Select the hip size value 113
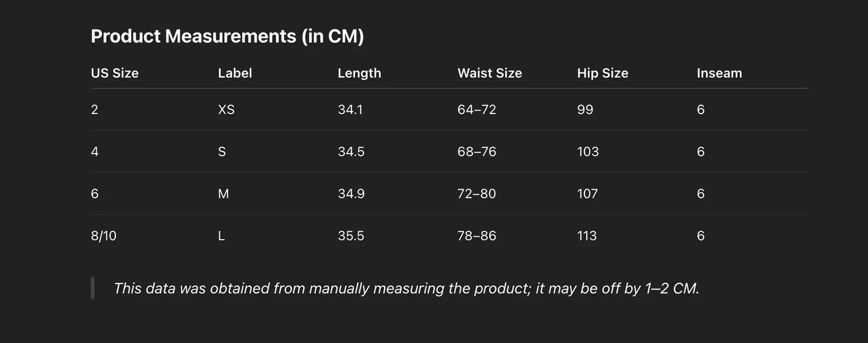868x343 pixels. coord(587,235)
